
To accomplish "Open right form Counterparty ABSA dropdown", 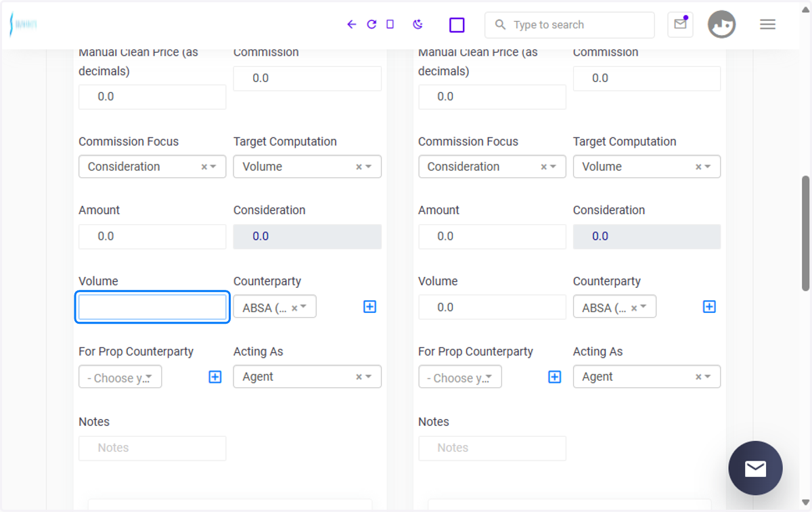I will point(614,307).
